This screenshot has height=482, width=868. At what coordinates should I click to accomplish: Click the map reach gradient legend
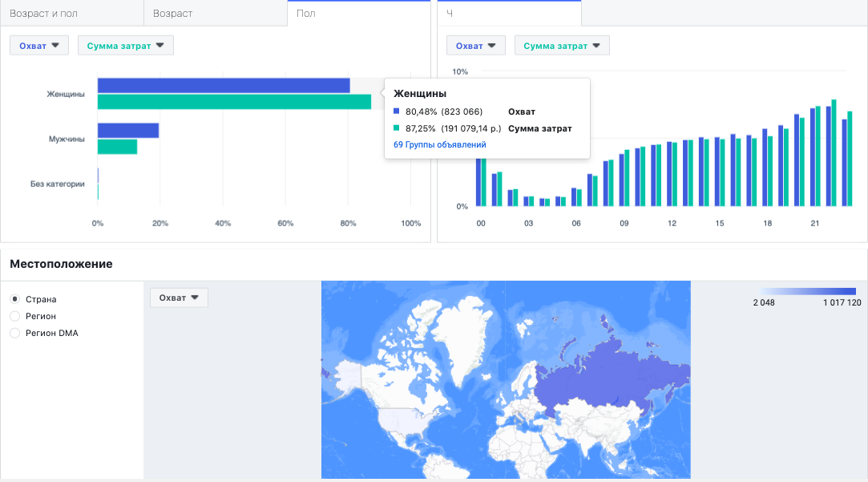808,291
